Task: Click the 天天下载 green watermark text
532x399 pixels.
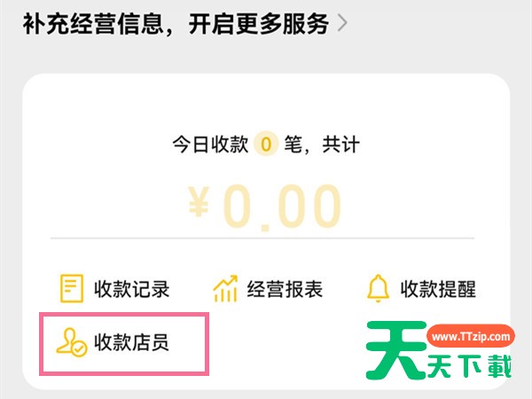Action: tap(470, 366)
